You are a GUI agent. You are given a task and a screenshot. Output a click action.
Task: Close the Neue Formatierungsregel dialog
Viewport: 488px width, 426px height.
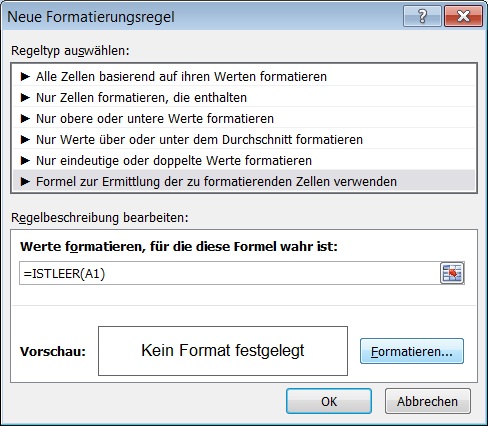click(463, 16)
